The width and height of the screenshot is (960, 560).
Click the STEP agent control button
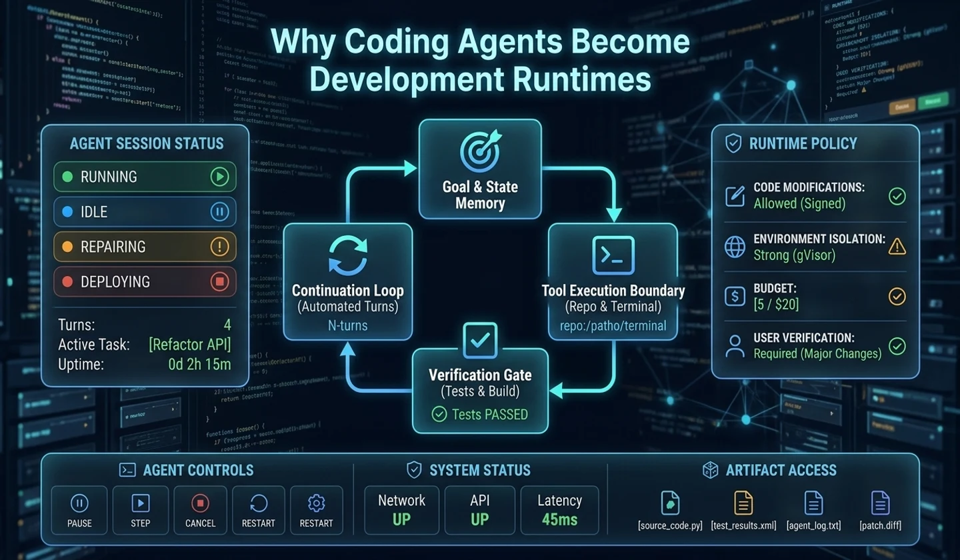coord(140,510)
